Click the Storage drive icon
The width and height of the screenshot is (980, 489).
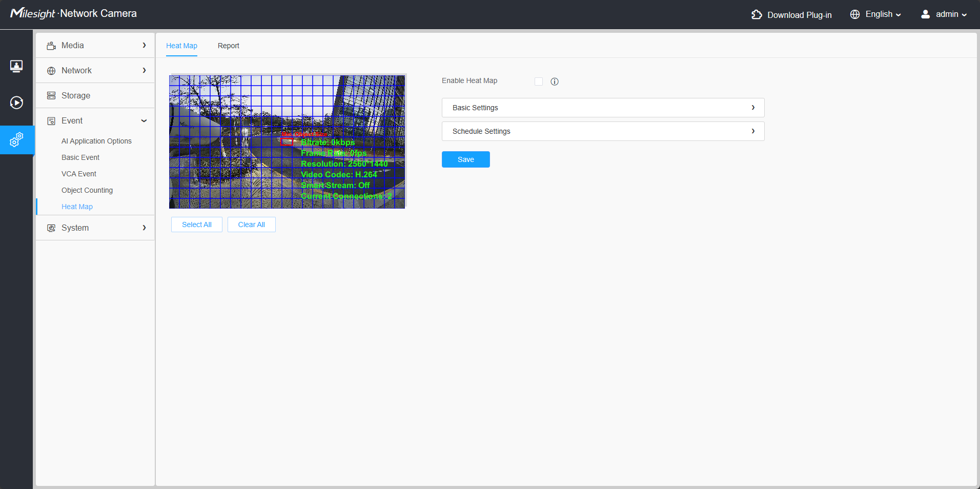coord(51,96)
